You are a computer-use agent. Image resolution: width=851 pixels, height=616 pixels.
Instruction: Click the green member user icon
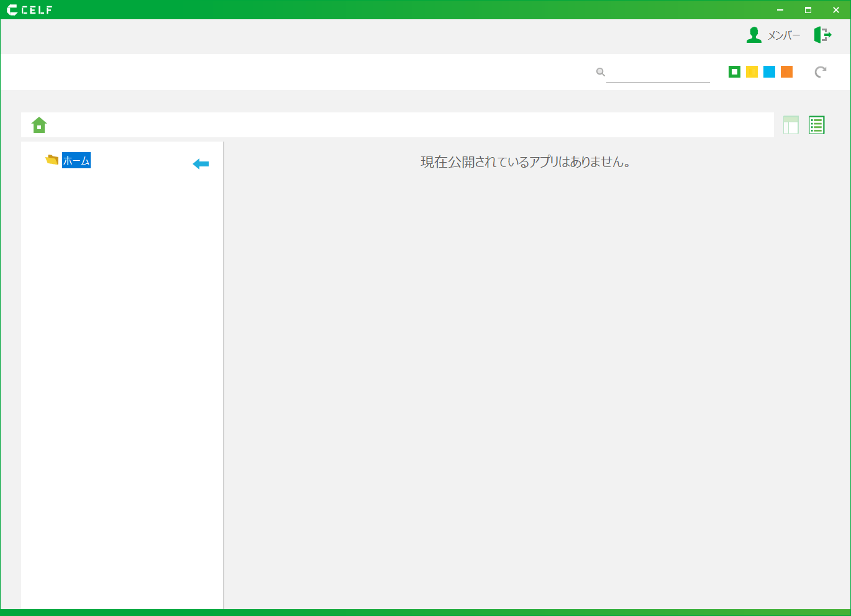(753, 35)
